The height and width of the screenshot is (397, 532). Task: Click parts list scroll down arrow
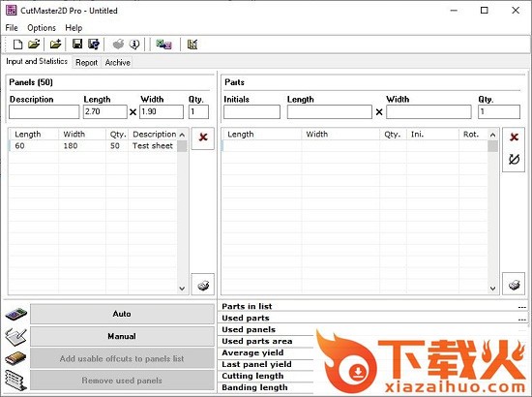(493, 289)
